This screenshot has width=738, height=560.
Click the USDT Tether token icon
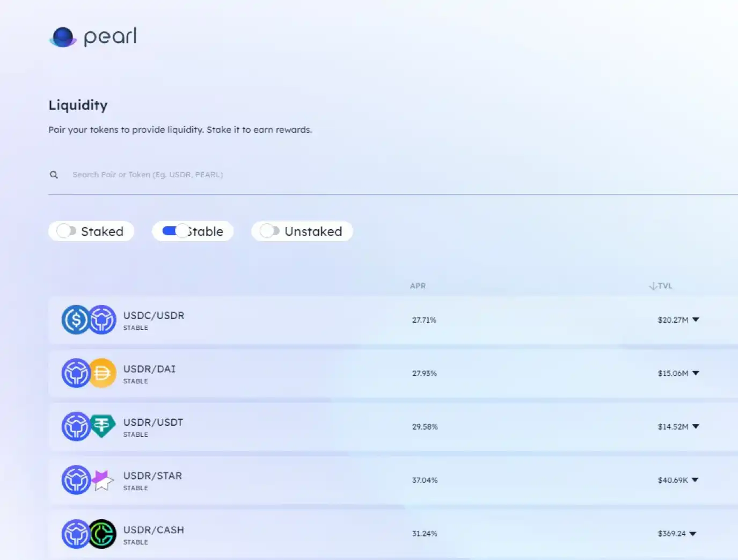click(x=103, y=426)
